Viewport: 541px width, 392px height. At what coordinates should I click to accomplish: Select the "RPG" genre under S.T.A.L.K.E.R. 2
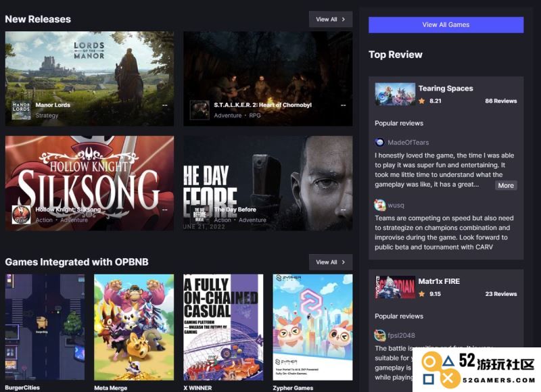tap(255, 116)
